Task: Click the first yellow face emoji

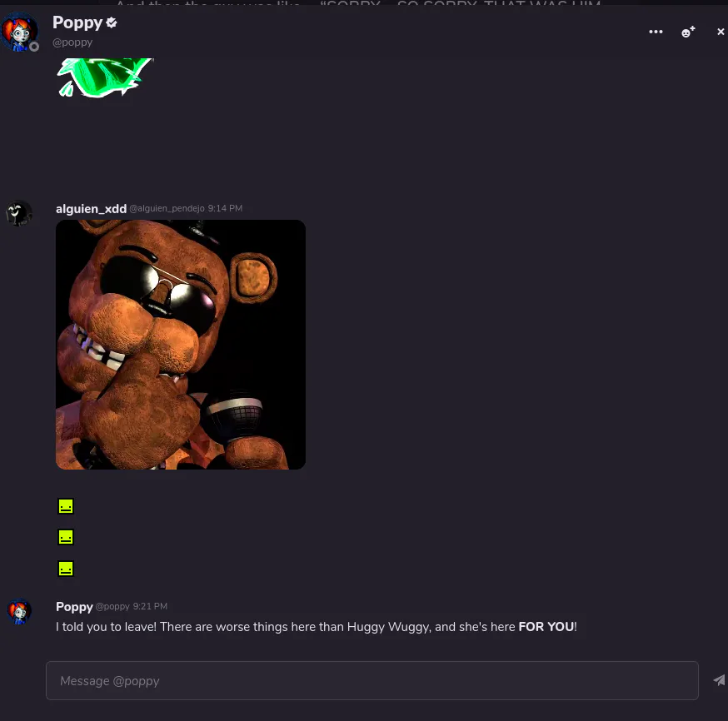Action: coord(66,506)
